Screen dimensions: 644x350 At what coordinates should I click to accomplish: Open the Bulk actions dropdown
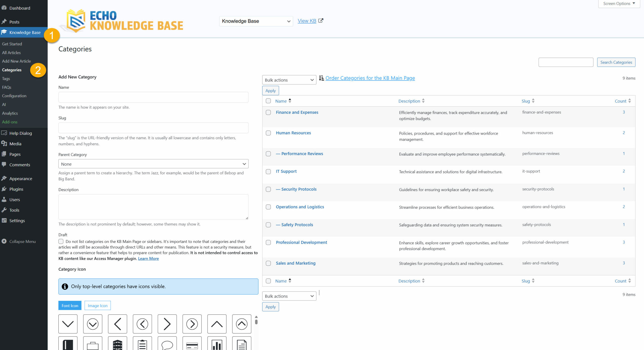tap(289, 80)
